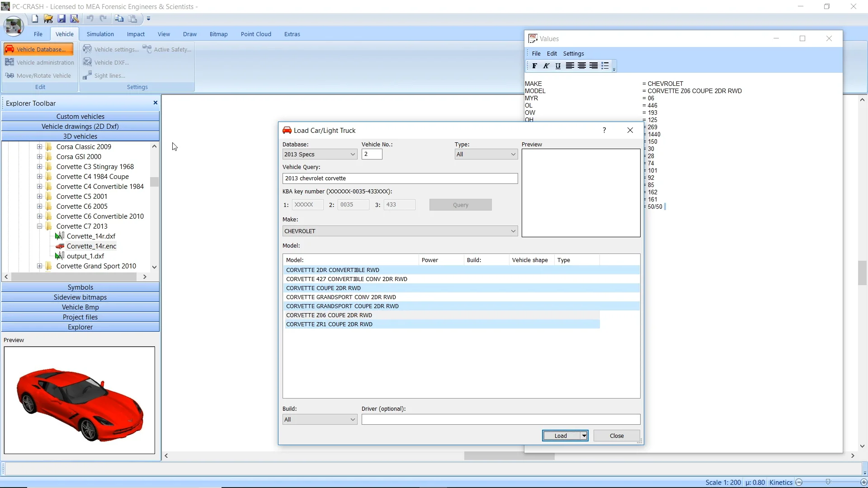Click the zoom slider in status bar
The width and height of the screenshot is (868, 488).
(828, 482)
